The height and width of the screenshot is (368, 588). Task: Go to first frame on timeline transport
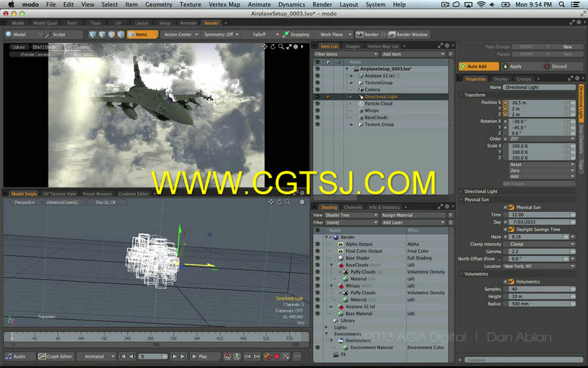tap(122, 356)
